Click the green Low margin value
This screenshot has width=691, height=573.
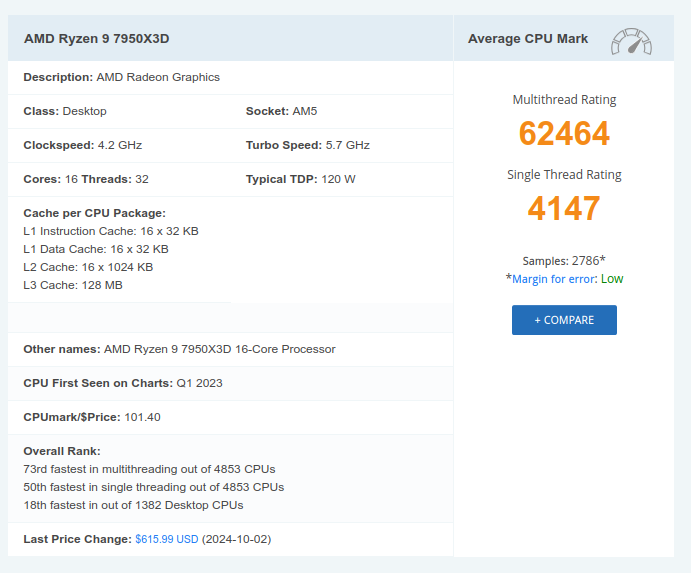point(612,279)
